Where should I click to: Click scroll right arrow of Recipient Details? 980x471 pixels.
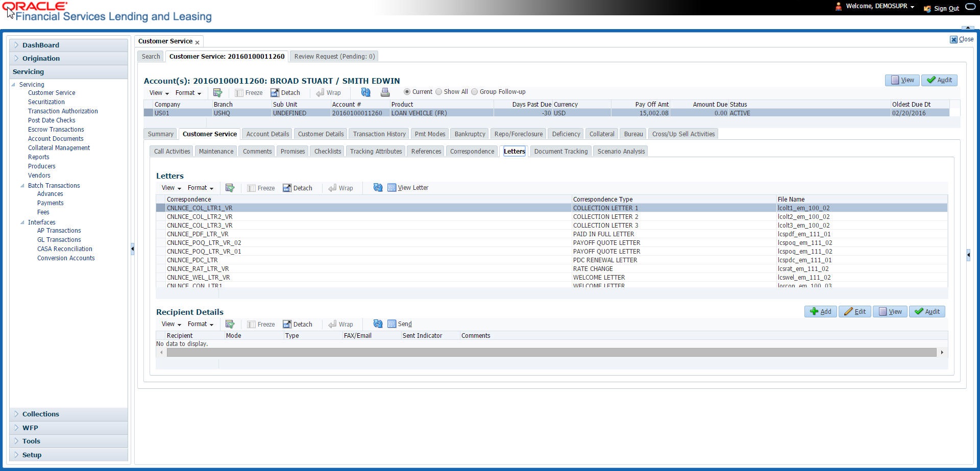[942, 352]
